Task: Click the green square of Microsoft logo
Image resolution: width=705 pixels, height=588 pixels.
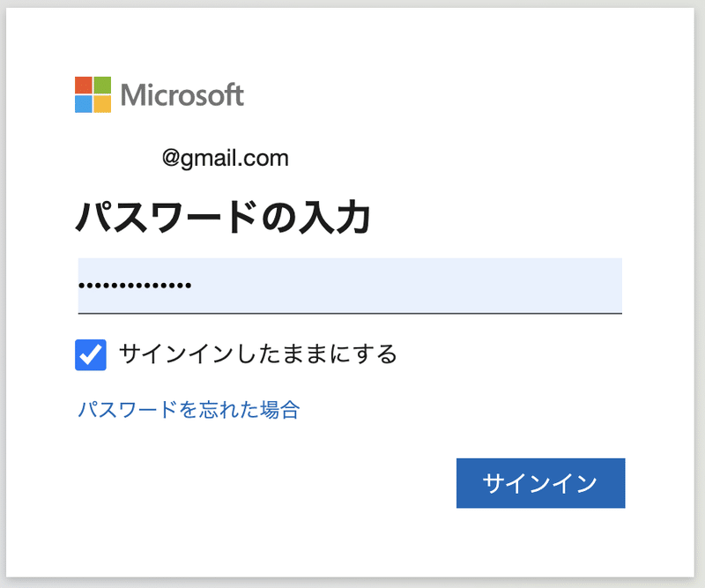Action: point(100,83)
